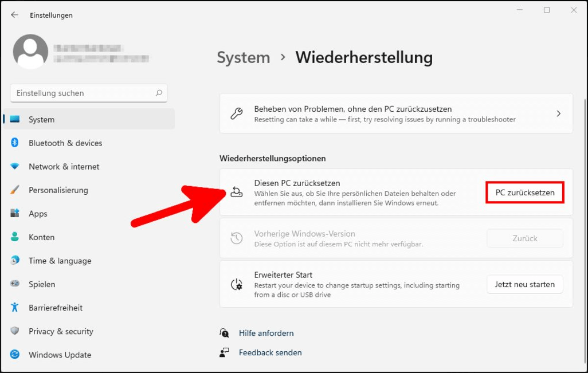Click the Beheben von Problemen title text
Screen dimensions: 588x373
(353, 109)
